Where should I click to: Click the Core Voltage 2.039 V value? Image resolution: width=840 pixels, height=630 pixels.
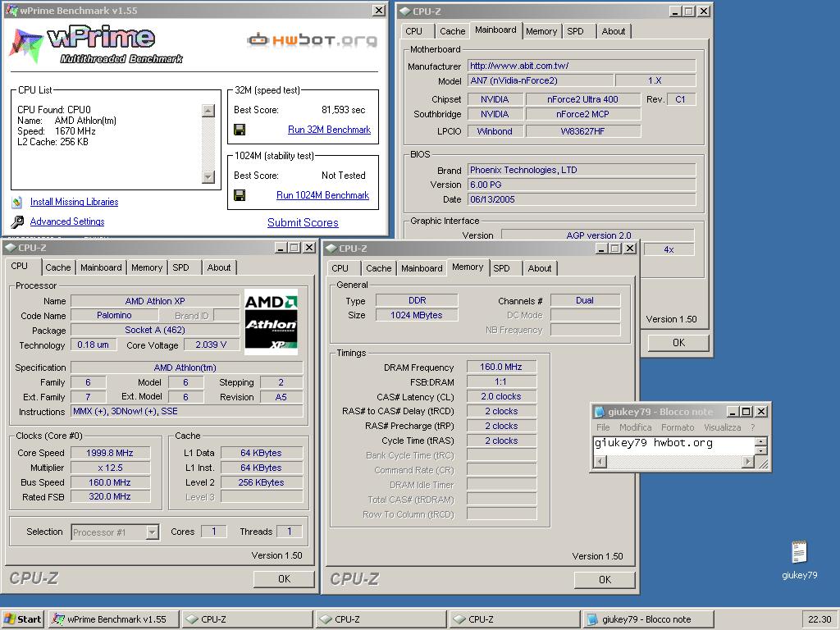pyautogui.click(x=211, y=345)
